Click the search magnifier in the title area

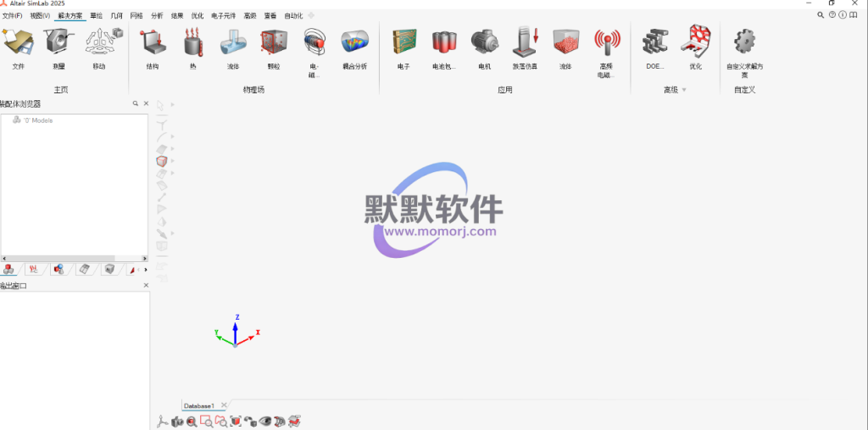(x=820, y=15)
